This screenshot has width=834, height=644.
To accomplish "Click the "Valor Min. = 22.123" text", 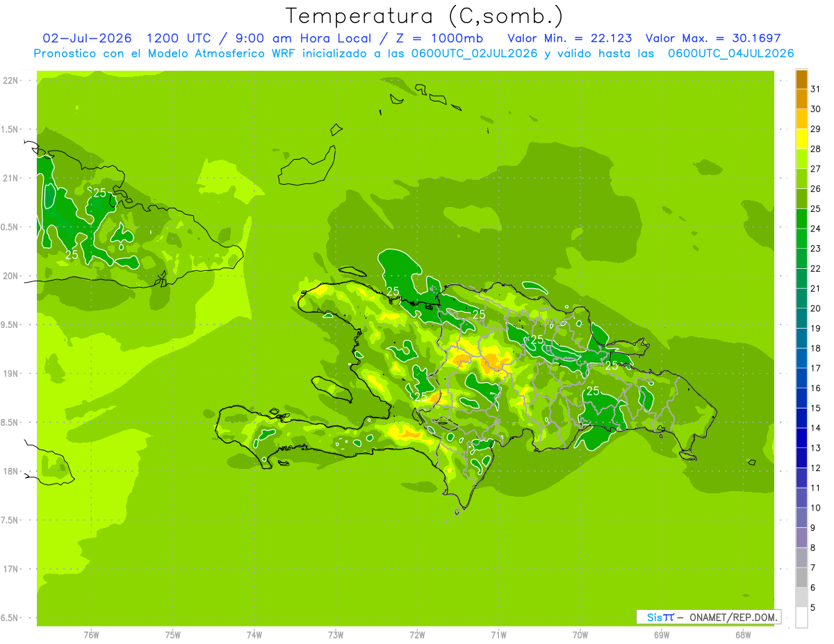I will click(570, 38).
